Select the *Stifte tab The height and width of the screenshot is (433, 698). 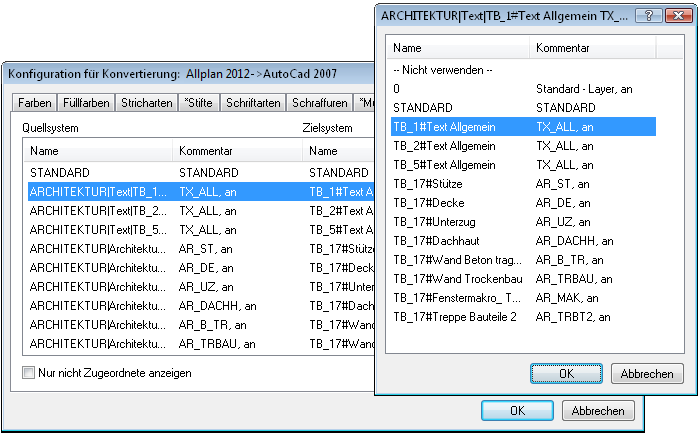click(x=198, y=103)
